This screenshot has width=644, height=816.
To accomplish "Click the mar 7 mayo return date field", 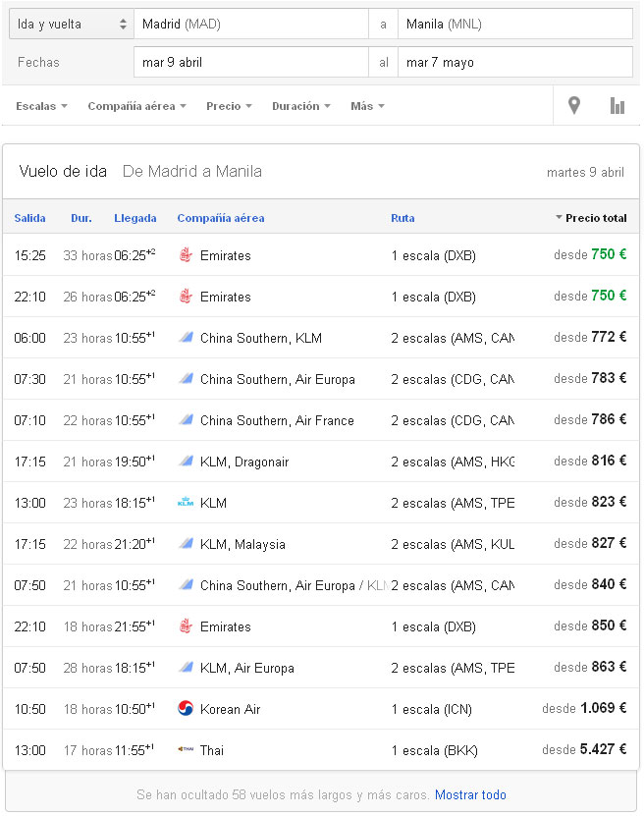I will (x=515, y=63).
